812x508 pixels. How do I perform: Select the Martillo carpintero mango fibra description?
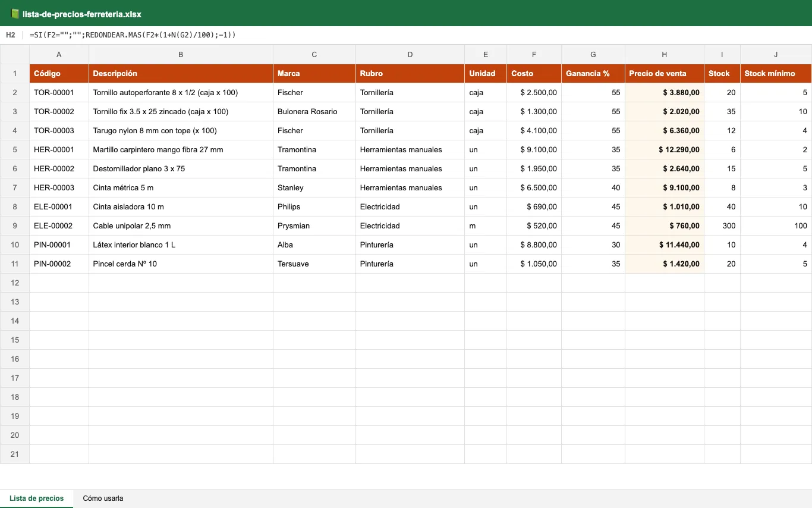(181, 150)
